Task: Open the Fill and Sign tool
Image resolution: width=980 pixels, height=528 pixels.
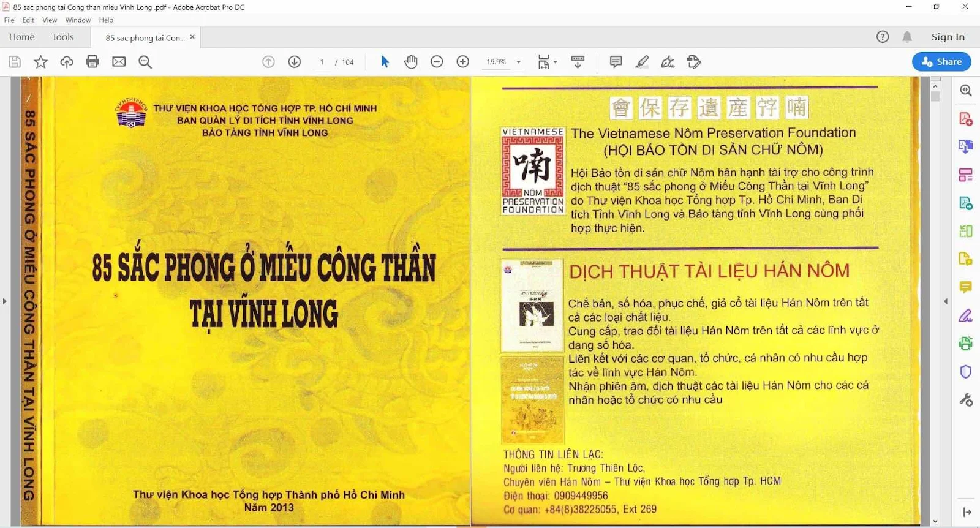Action: (668, 62)
